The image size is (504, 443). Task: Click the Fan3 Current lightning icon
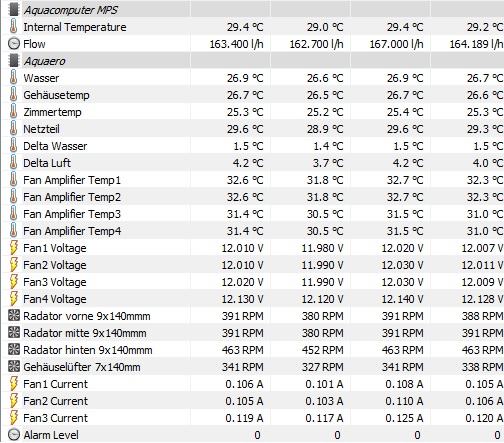14,418
